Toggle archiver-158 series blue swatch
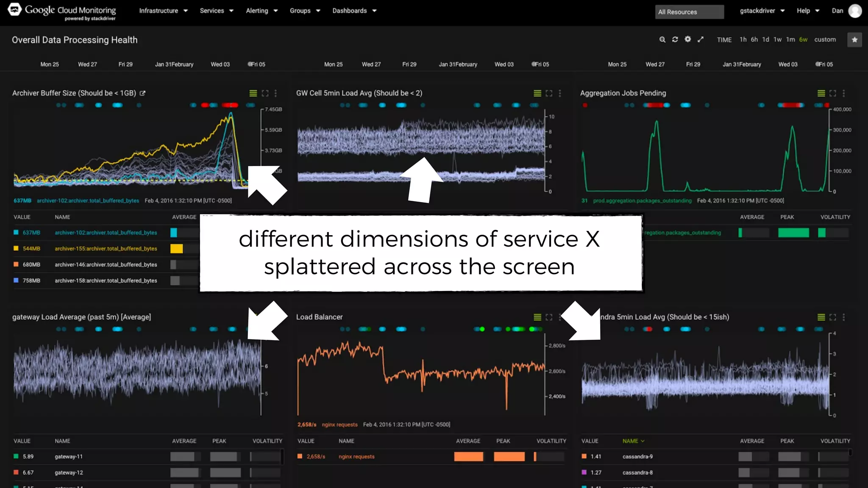The width and height of the screenshot is (868, 488). (x=16, y=280)
